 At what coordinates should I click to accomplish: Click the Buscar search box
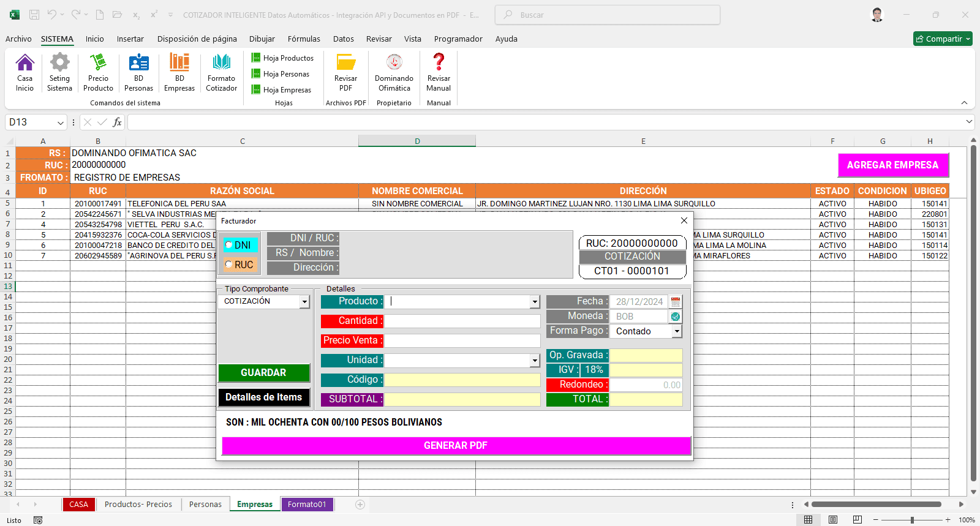tap(608, 15)
